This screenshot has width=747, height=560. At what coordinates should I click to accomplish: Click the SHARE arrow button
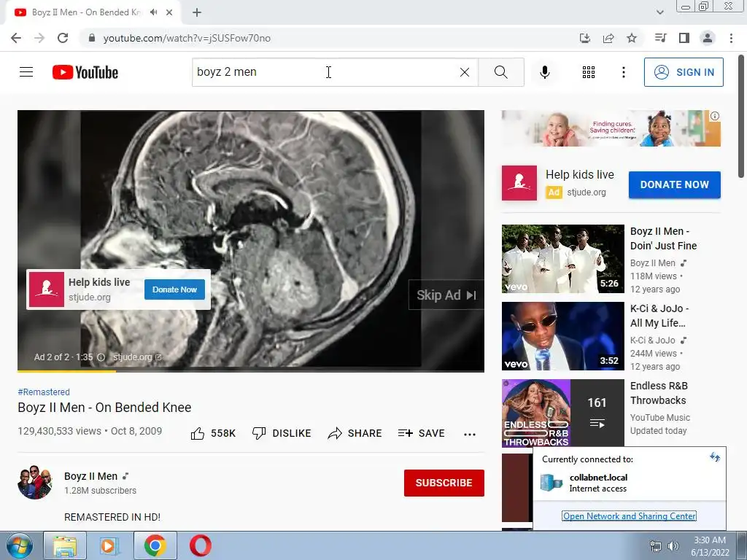355,433
